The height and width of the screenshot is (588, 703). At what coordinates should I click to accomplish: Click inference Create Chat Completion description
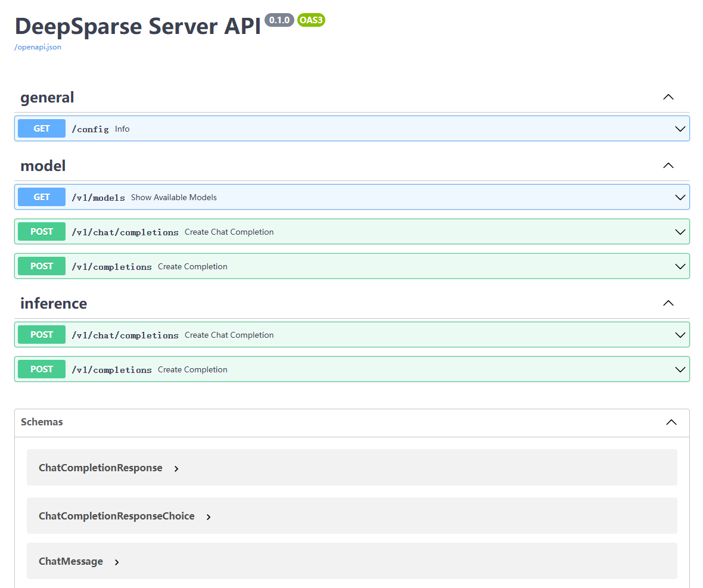click(229, 335)
